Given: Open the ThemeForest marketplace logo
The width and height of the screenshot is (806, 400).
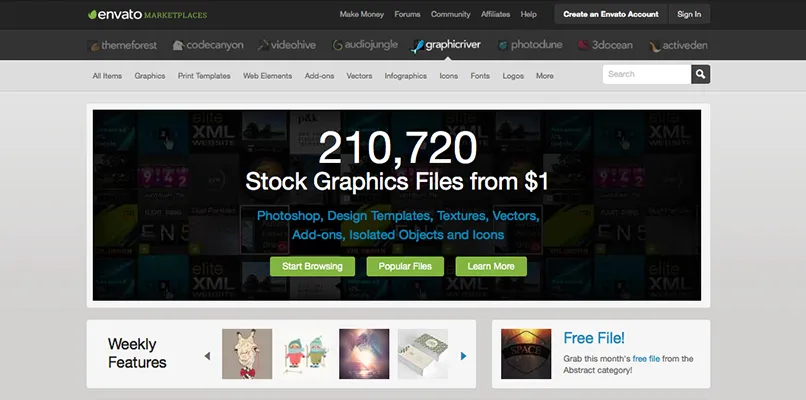Looking at the screenshot, I should point(122,45).
